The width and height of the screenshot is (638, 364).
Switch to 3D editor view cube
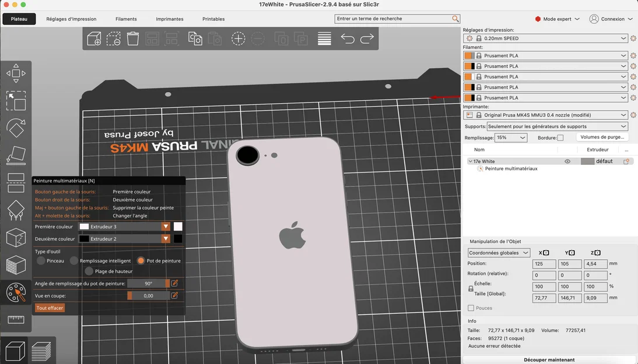click(x=15, y=351)
